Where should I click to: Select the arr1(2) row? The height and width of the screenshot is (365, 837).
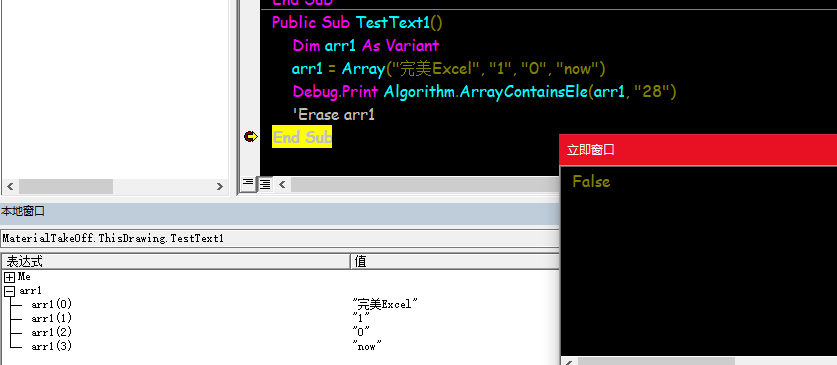pos(280,332)
